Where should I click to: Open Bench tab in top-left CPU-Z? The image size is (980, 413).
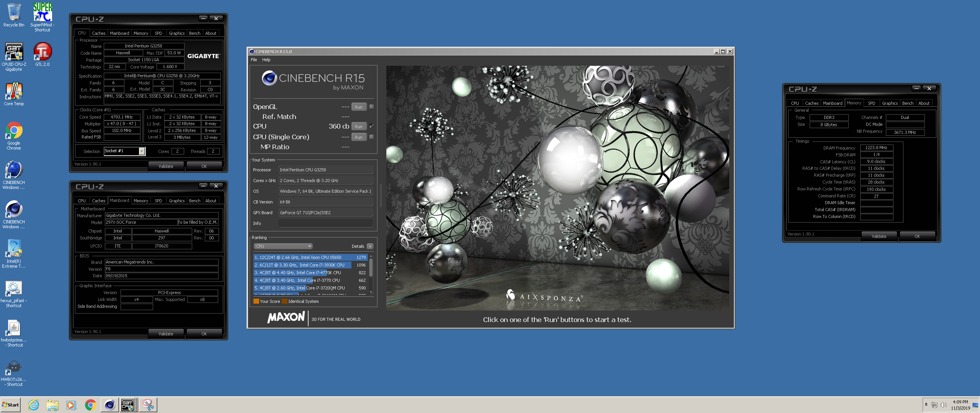(x=194, y=33)
